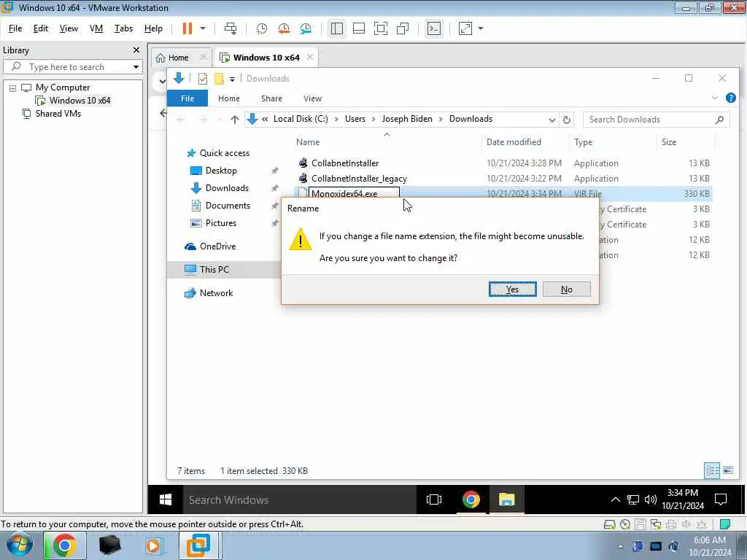Take a snapshot of the virtual machine
747x560 pixels.
click(262, 28)
